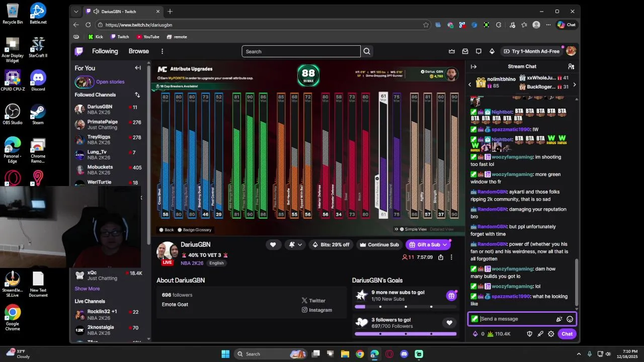The width and height of the screenshot is (644, 362).
Task: Show previous gift leaderboard entry arrow
Action: 470,84
